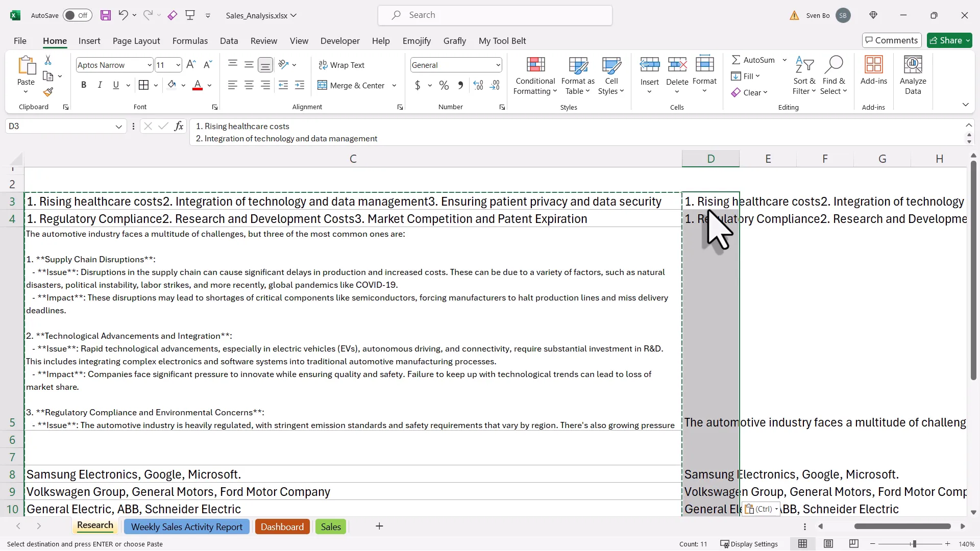
Task: Click the Comments button
Action: tap(891, 40)
